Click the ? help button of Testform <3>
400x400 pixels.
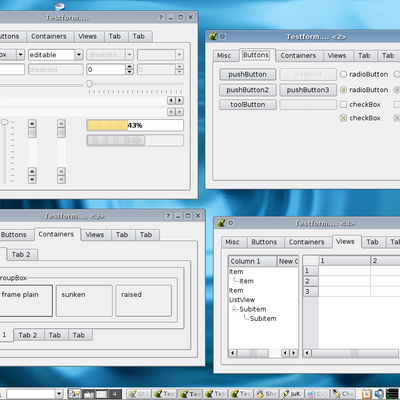point(168,216)
